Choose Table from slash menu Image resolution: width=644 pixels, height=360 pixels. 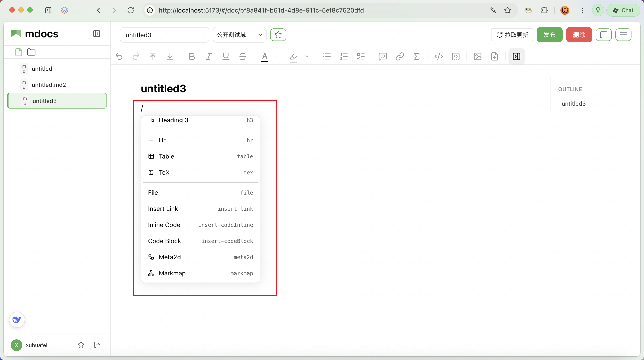201,156
